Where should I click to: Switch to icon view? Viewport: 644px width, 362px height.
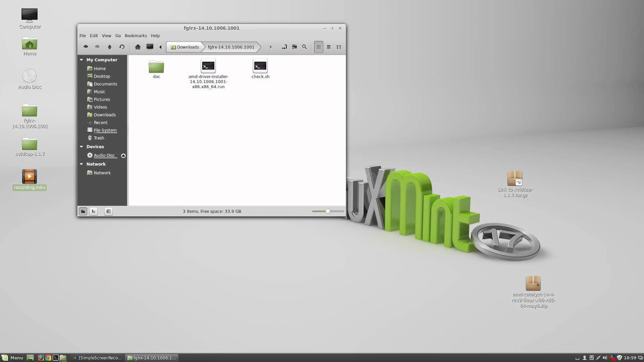pos(318,47)
